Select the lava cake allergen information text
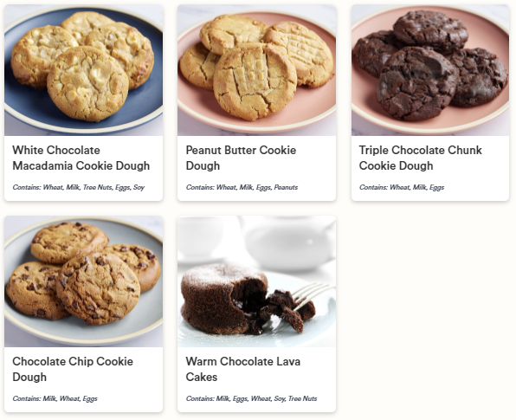Screen dimensions: 516x420 [251, 398]
